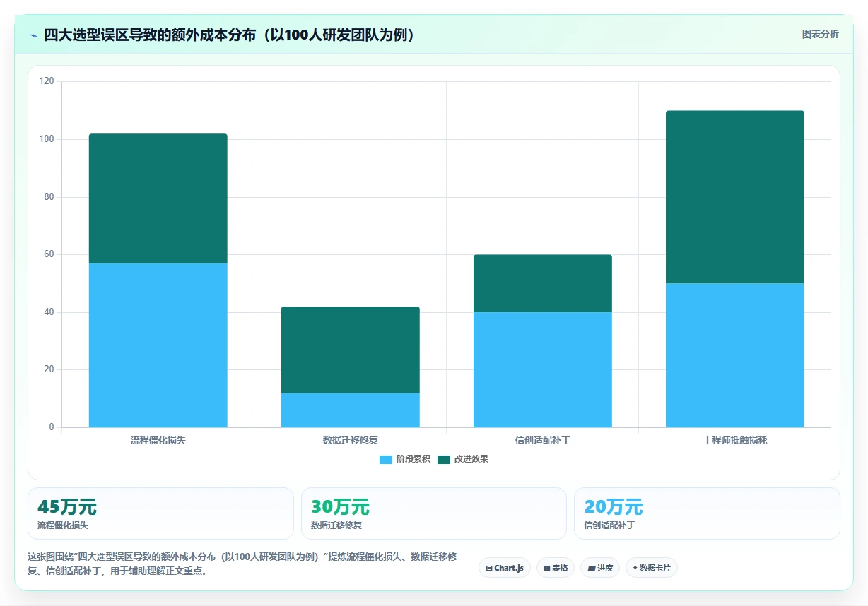
Task: Click the chart title icon before 四大选型误区
Action: 33,35
